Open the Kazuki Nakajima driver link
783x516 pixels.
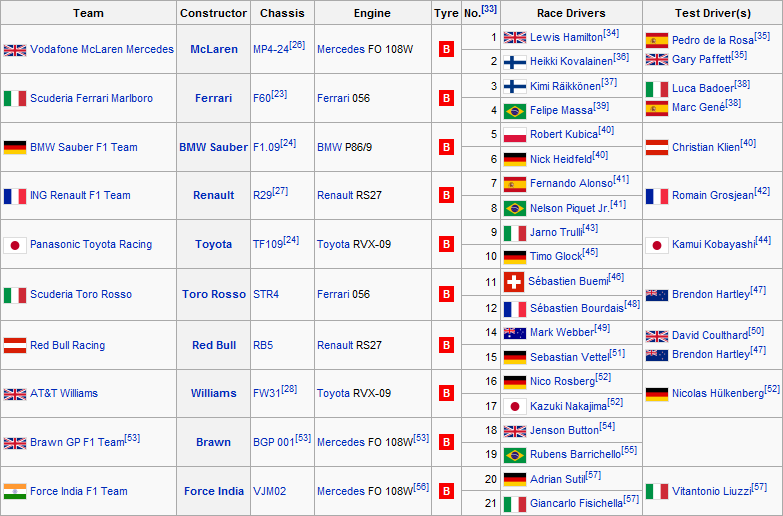tap(568, 406)
